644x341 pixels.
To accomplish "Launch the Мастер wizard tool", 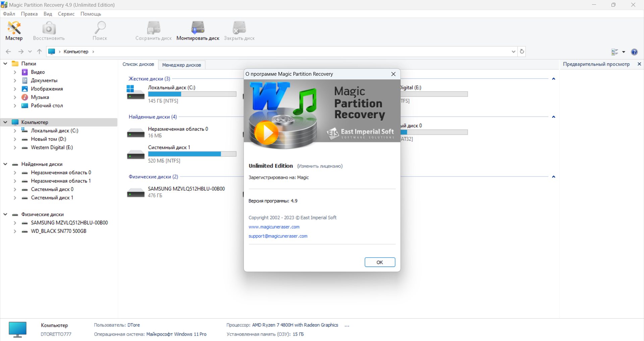I will tap(14, 31).
